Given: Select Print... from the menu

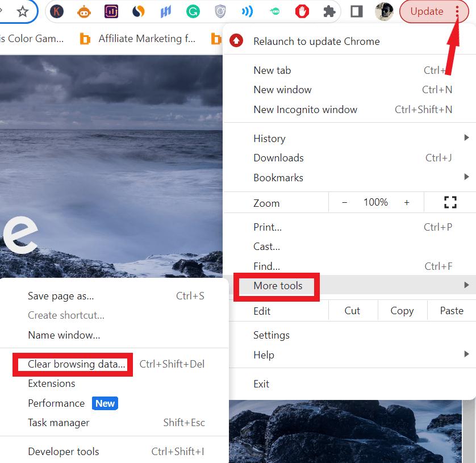Looking at the screenshot, I should (x=349, y=227).
